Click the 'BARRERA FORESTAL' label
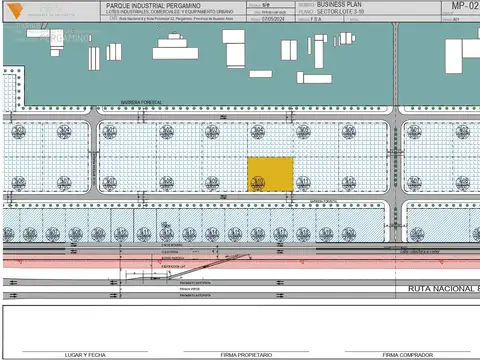Viewport: 480px width, 360px height. [141, 102]
